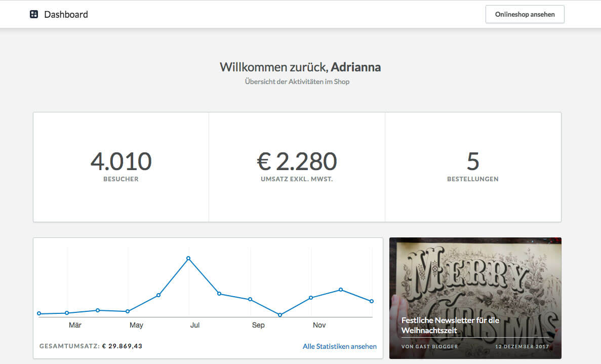
Task: Click the Sep label on the chart axis
Action: (x=258, y=326)
